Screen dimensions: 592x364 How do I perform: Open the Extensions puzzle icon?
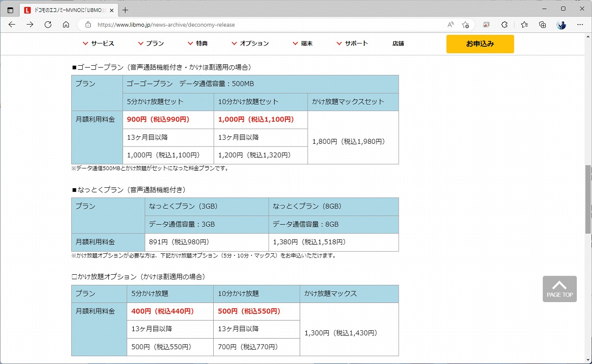505,25
